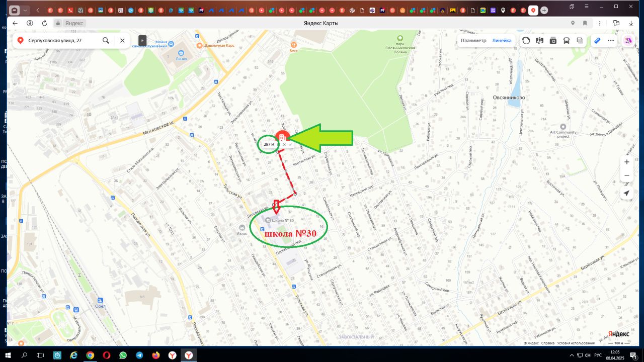
Task: Click the Иклас place marker
Action: point(242,227)
